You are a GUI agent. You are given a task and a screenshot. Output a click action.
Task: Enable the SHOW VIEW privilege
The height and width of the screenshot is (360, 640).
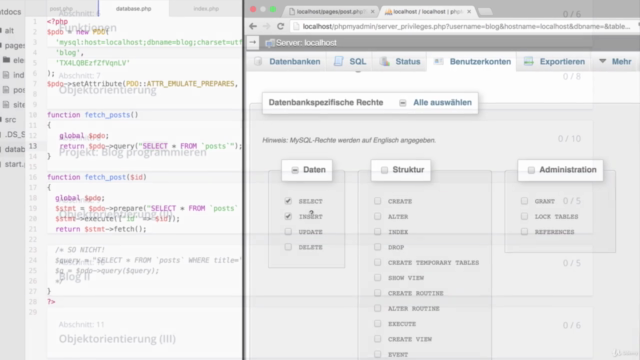(x=378, y=278)
